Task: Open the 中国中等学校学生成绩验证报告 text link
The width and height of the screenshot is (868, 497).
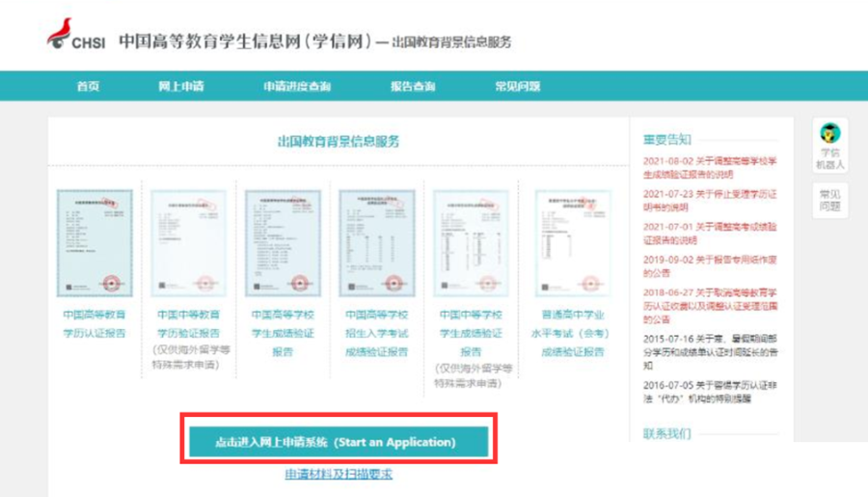Action: [471, 333]
